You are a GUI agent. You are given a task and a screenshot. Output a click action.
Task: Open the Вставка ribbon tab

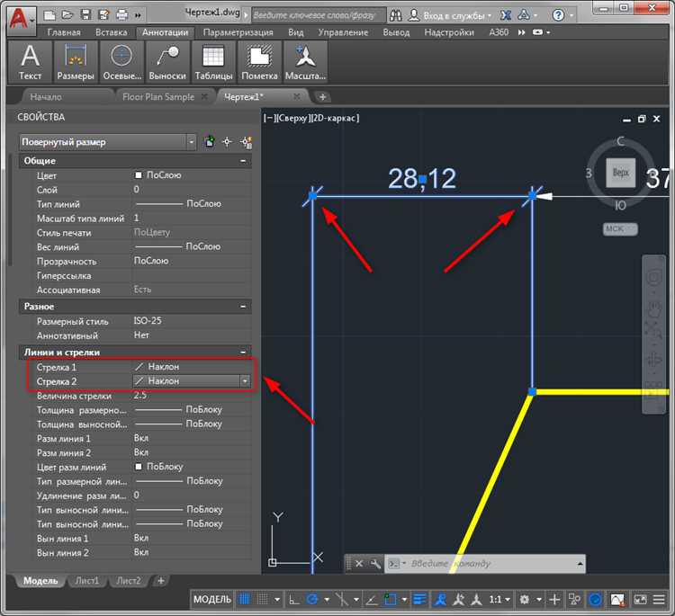pos(112,32)
